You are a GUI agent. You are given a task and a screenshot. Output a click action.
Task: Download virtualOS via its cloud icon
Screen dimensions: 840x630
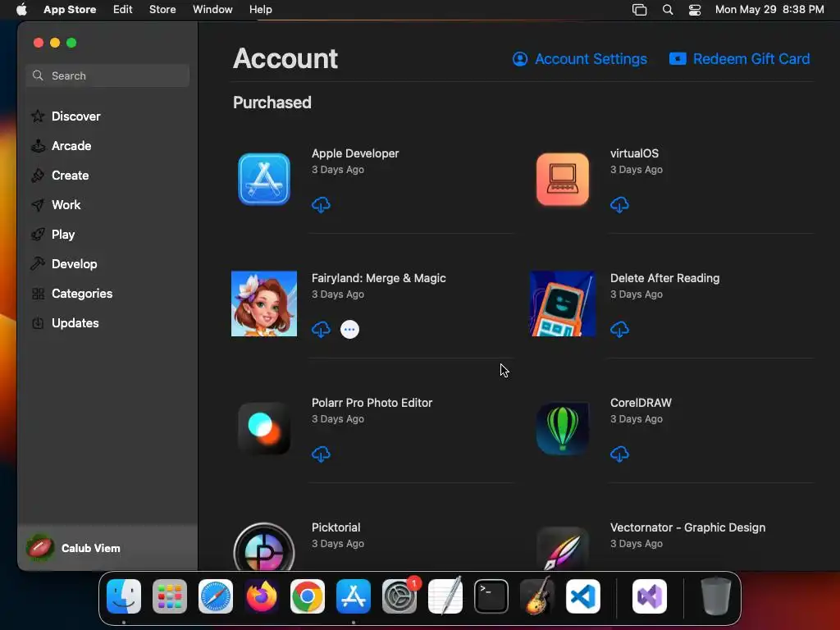coord(619,204)
